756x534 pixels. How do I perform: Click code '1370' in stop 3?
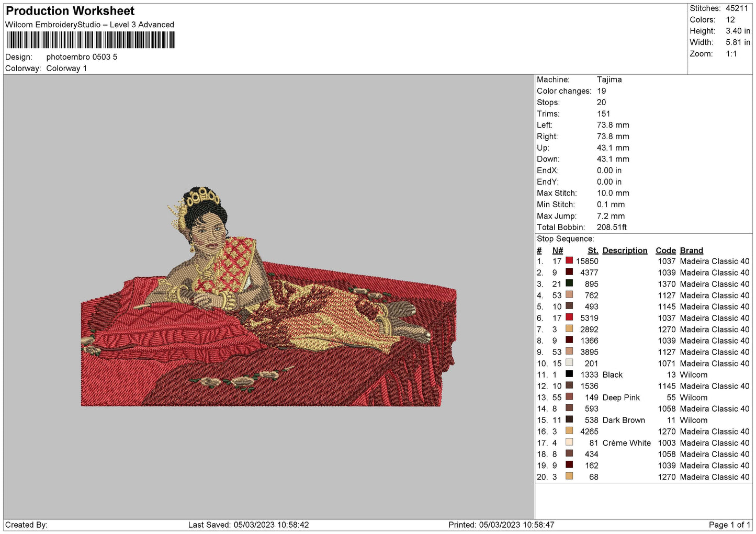(667, 284)
